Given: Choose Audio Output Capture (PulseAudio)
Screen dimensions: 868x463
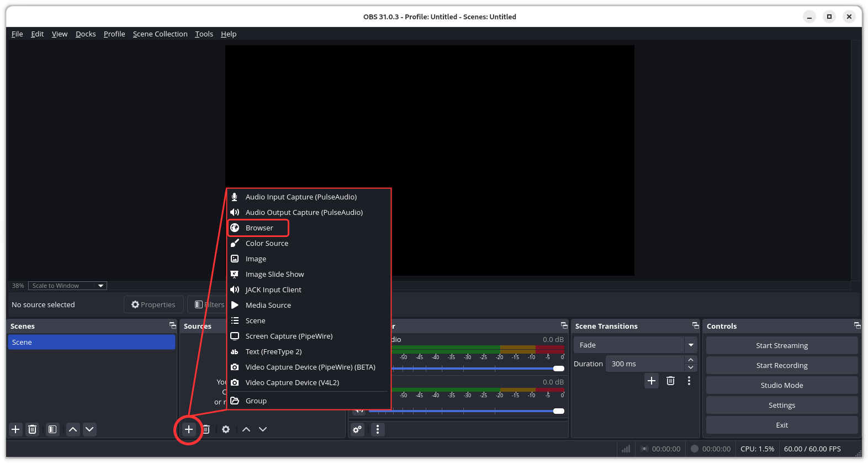Looking at the screenshot, I should (309, 212).
